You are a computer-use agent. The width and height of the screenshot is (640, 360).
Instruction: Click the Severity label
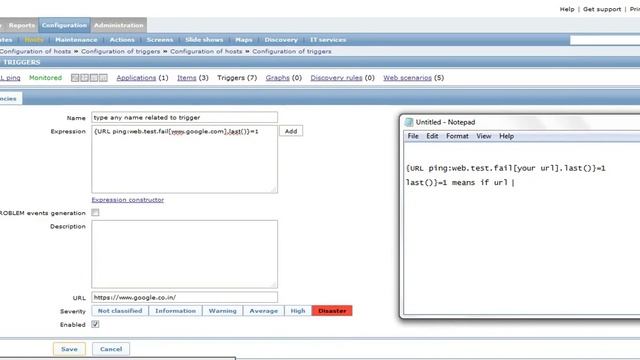(x=73, y=311)
